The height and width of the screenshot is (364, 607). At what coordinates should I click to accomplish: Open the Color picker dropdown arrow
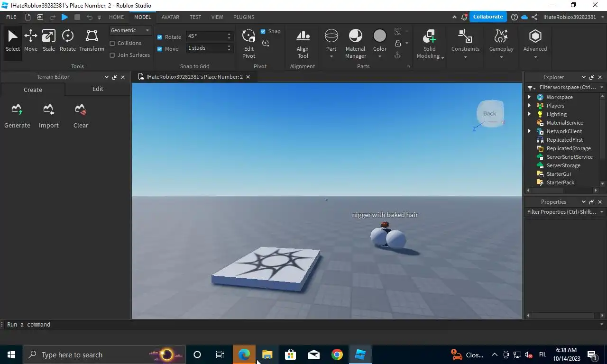coord(380,56)
